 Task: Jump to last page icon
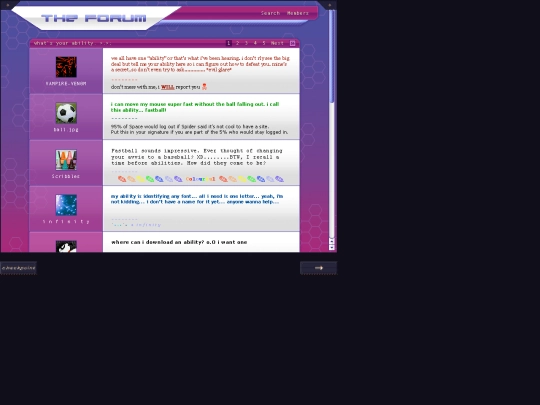pyautogui.click(x=292, y=43)
